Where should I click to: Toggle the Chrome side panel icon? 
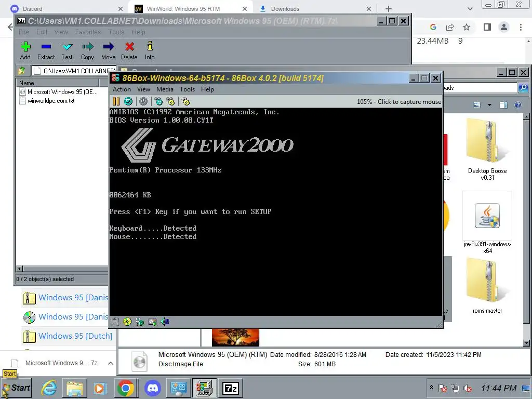(x=487, y=27)
